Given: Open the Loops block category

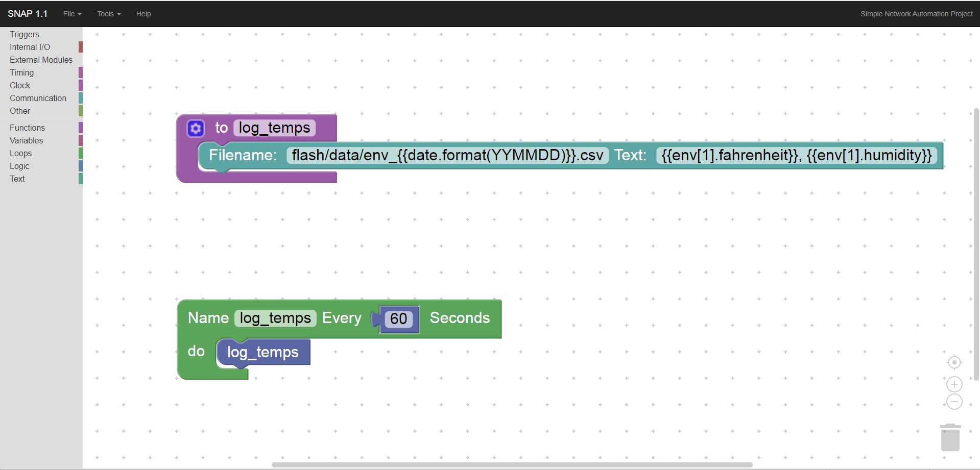Looking at the screenshot, I should coord(41,153).
